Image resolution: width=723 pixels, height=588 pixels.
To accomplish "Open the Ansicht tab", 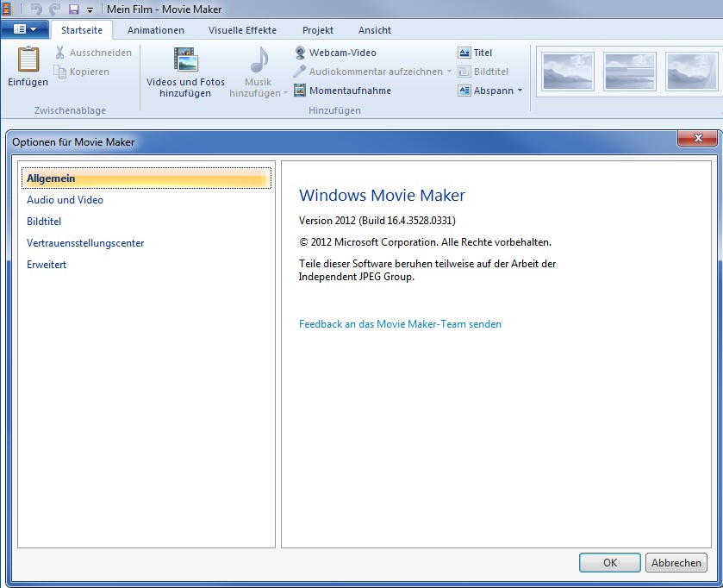I will 374,30.
